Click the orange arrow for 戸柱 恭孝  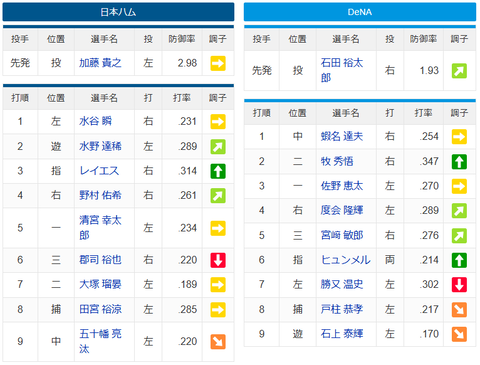(459, 310)
